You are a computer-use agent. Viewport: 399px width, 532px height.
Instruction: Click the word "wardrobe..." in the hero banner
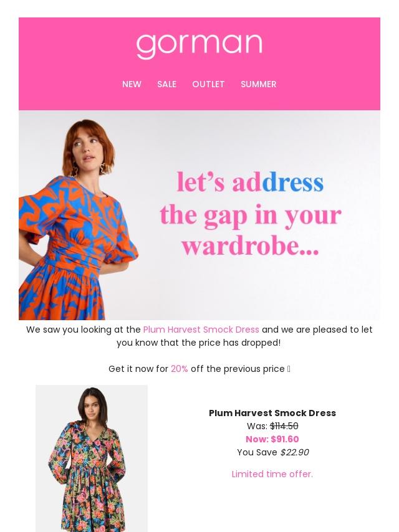click(x=250, y=246)
